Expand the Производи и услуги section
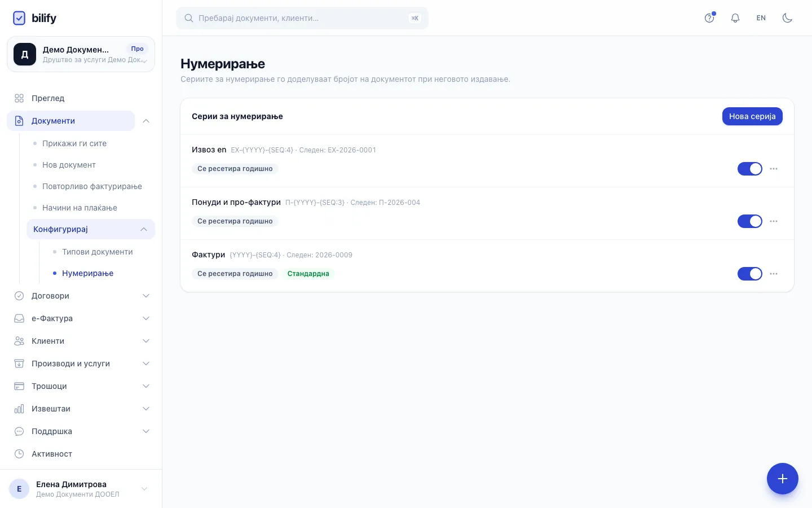The width and height of the screenshot is (812, 508). tap(146, 364)
